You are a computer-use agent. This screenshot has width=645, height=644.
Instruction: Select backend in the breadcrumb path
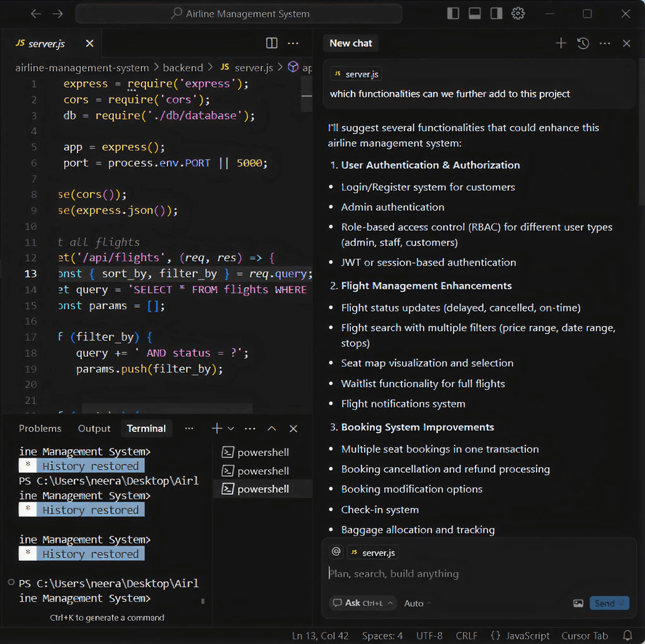183,67
